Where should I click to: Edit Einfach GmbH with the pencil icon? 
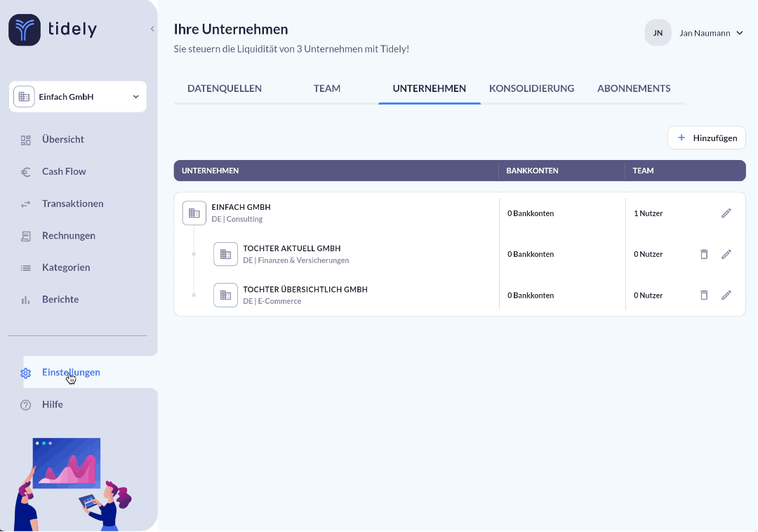click(x=726, y=213)
